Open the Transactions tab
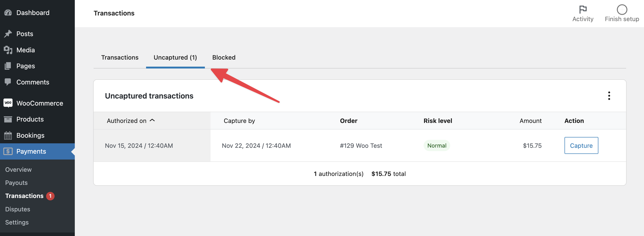The image size is (644, 236). coord(119,57)
